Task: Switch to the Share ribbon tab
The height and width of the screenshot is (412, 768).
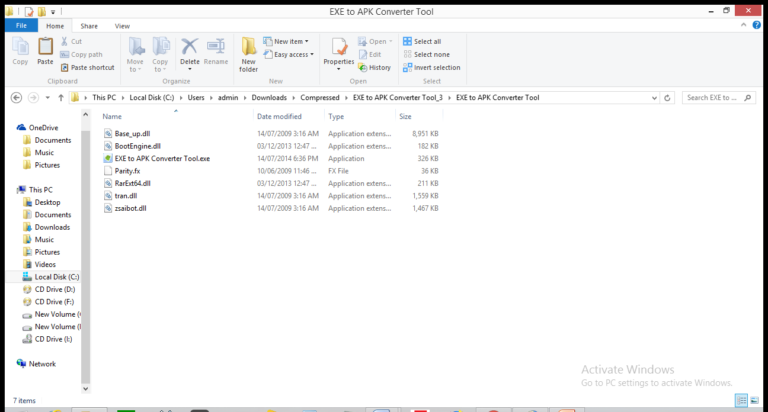Action: point(89,26)
